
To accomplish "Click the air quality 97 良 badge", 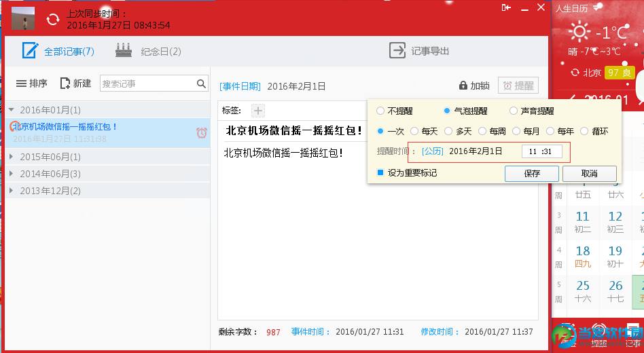I will click(620, 73).
